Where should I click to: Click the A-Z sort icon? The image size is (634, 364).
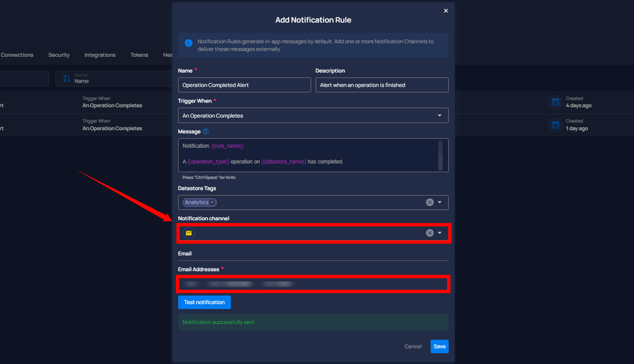(x=66, y=78)
